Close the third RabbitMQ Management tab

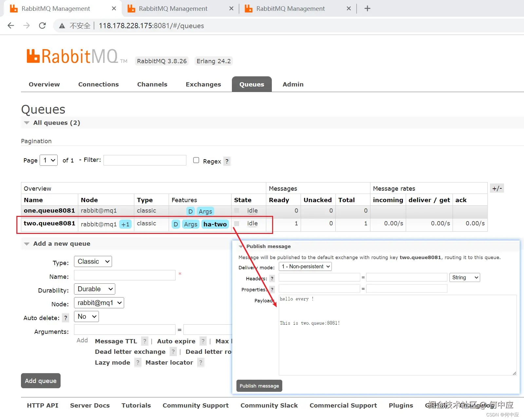point(349,9)
